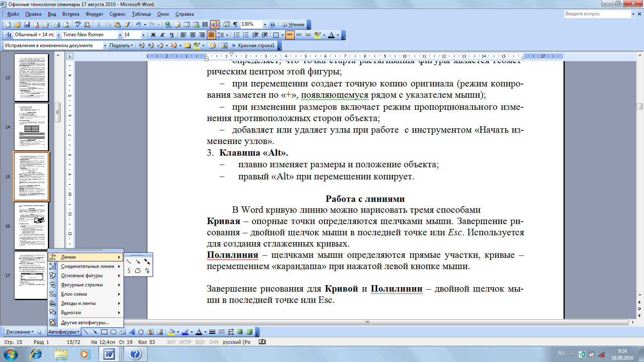Select the Curve tool in Lines palette
Image resolution: width=644 pixels, height=362 pixels.
tap(129, 271)
